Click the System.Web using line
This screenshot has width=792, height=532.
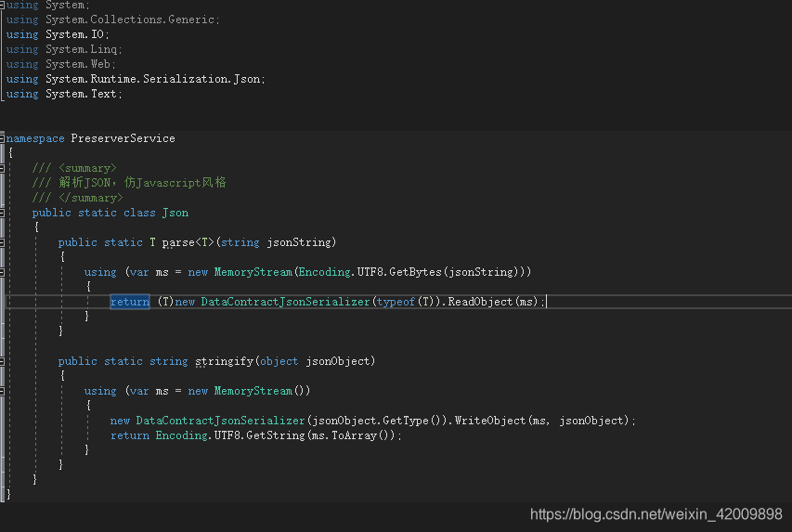point(61,64)
